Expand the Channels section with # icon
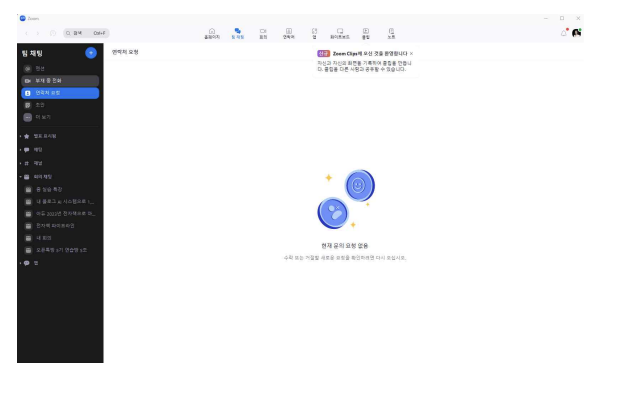Viewport: 622px width, 399px height. pos(21,163)
